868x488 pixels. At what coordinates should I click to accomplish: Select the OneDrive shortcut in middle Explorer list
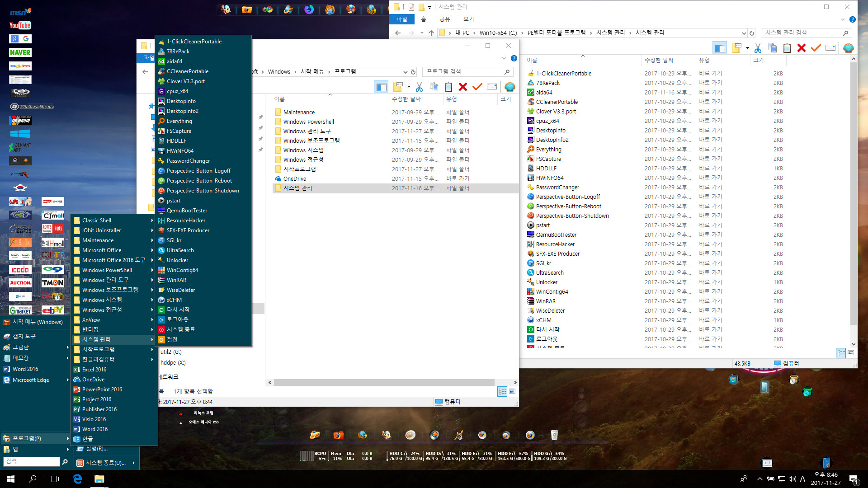294,179
